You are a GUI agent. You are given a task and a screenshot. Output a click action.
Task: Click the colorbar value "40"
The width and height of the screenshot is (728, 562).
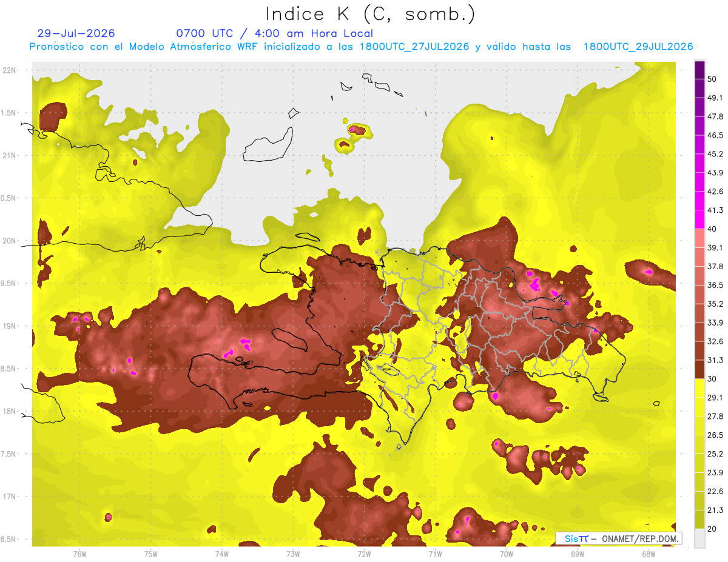[x=712, y=229]
